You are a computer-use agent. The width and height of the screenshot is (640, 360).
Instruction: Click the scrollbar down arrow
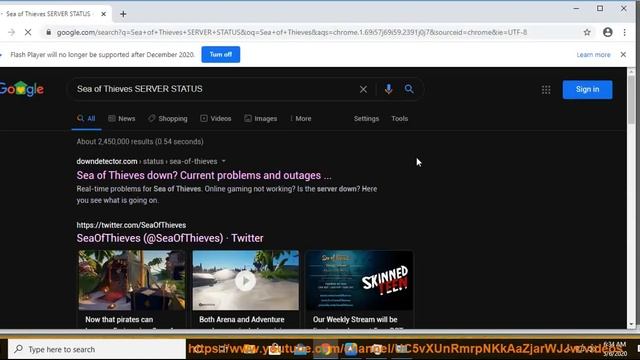tap(631, 325)
